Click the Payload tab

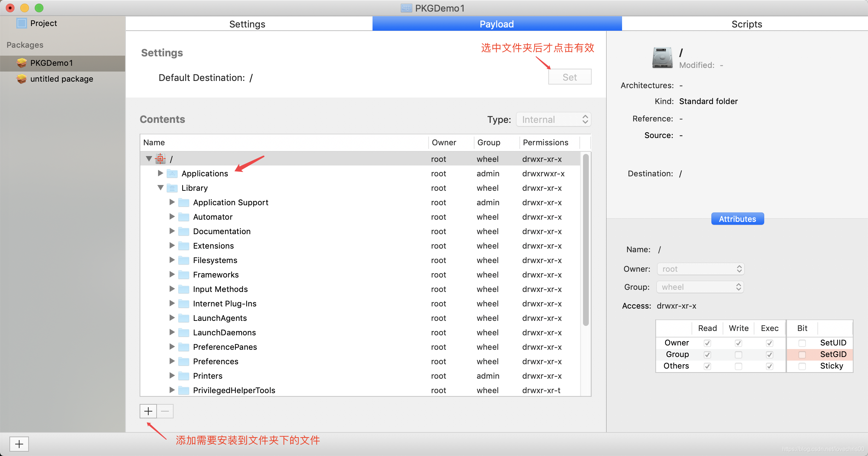pos(496,23)
